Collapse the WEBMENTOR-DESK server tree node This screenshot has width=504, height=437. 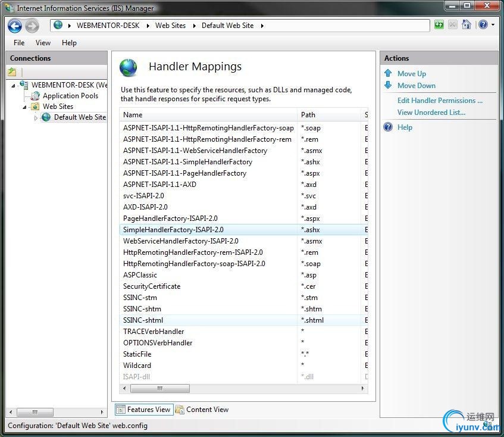14,86
